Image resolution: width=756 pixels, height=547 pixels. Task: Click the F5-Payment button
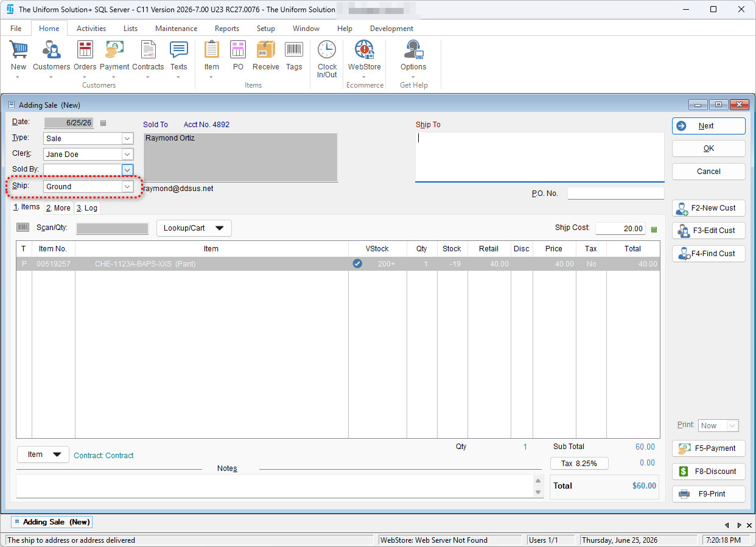tap(709, 448)
